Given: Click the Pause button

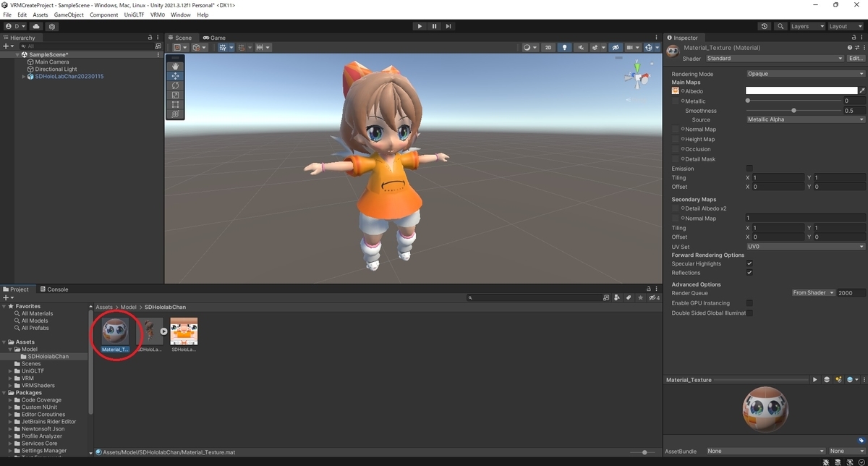Looking at the screenshot, I should click(434, 26).
